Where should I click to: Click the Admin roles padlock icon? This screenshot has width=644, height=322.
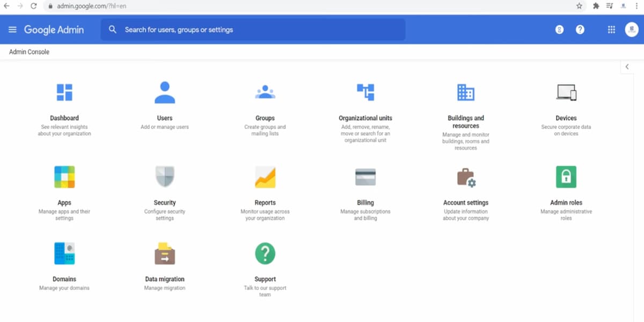coord(566,177)
